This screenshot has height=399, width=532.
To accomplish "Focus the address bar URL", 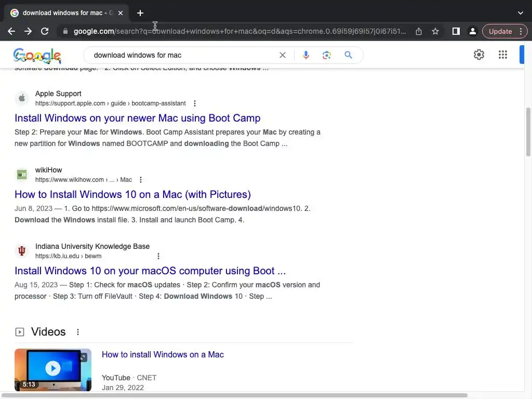I will tap(240, 31).
